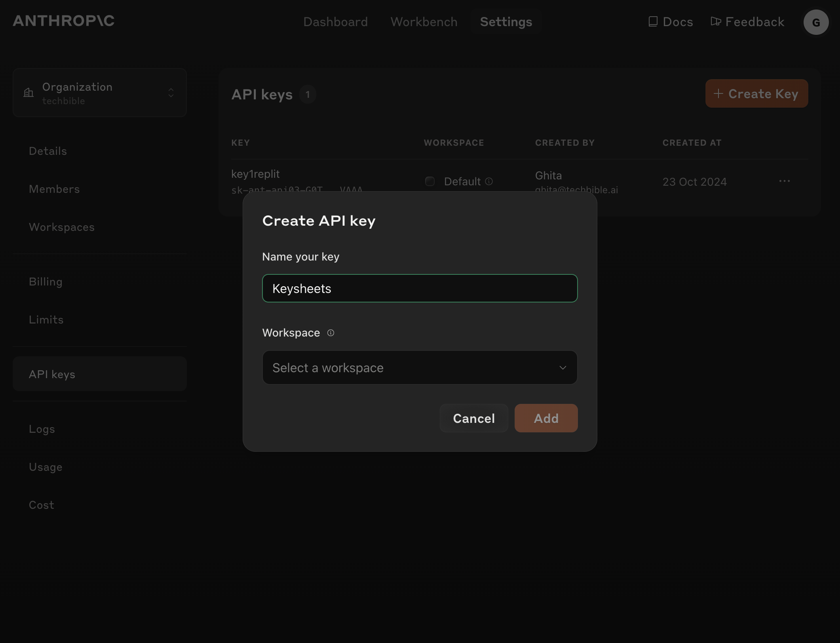Click the Add button
840x643 pixels.
[x=546, y=418]
